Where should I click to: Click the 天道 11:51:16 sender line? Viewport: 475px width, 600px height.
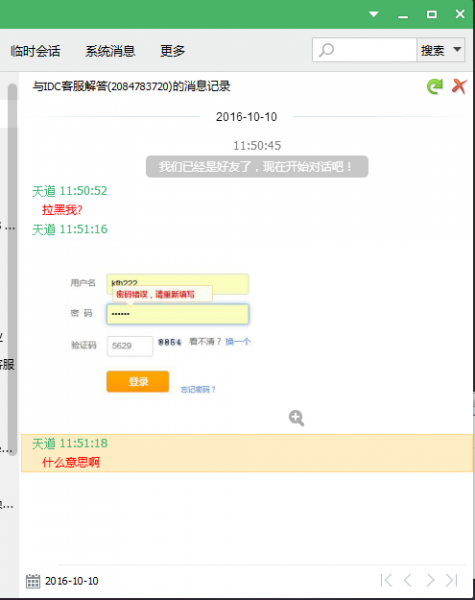(x=70, y=229)
